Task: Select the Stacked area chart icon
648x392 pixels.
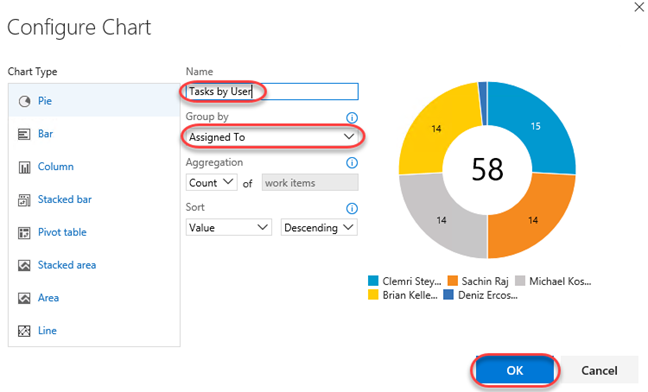Action: point(24,265)
